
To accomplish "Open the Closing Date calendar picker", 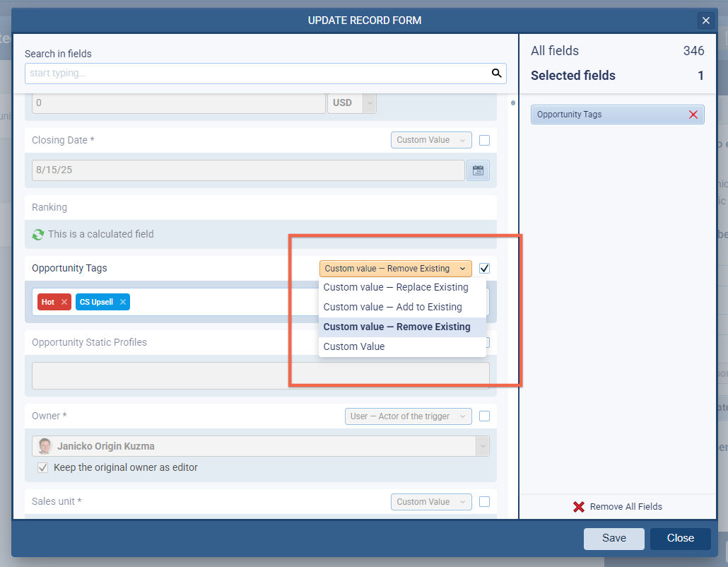I will [x=478, y=170].
